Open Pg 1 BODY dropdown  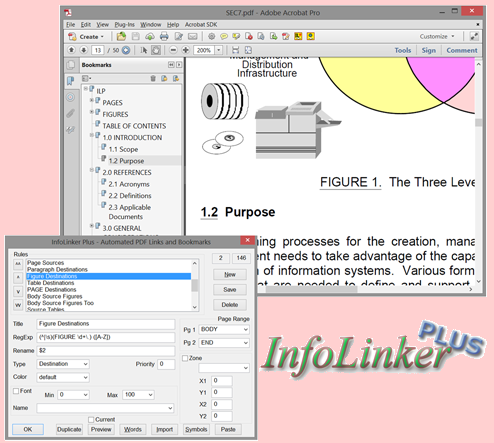pyautogui.click(x=224, y=329)
